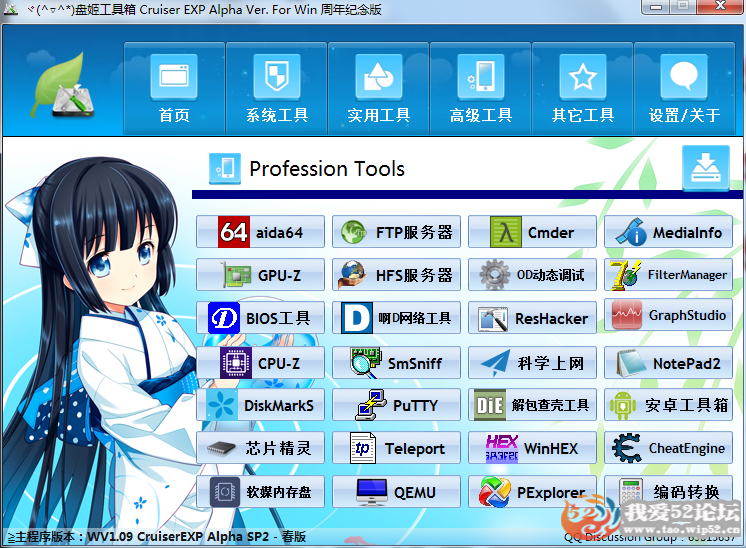The height and width of the screenshot is (548, 746).
Task: Open ResHacker tool
Action: (x=532, y=317)
